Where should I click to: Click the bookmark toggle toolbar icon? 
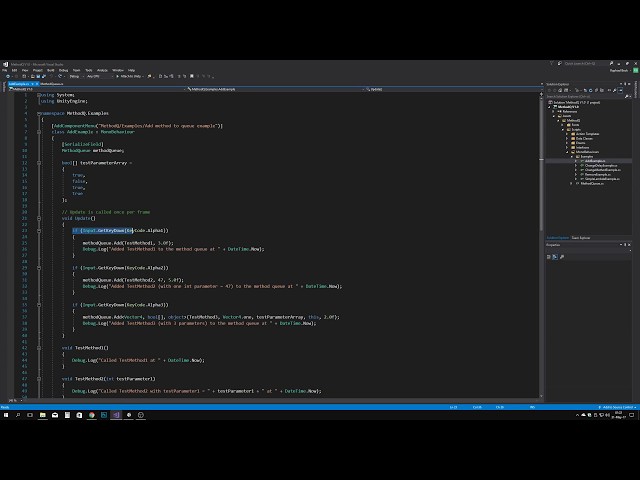(x=192, y=76)
